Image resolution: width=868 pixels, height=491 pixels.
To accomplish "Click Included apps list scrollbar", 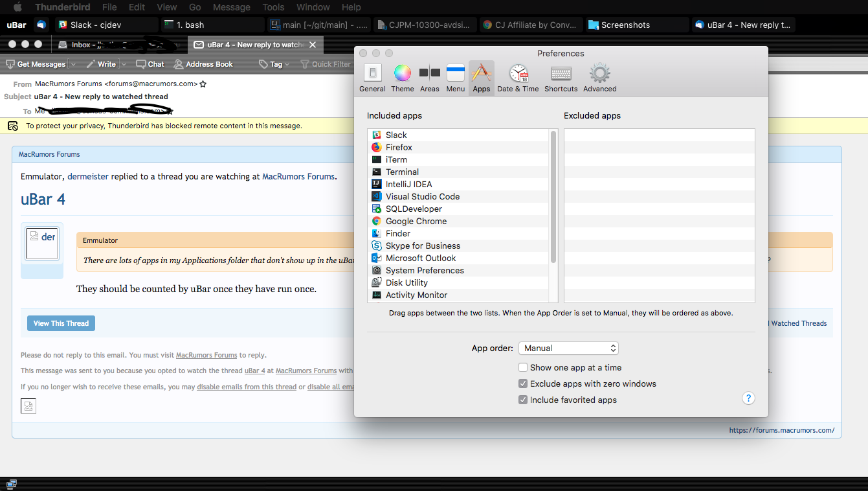I will 553,197.
